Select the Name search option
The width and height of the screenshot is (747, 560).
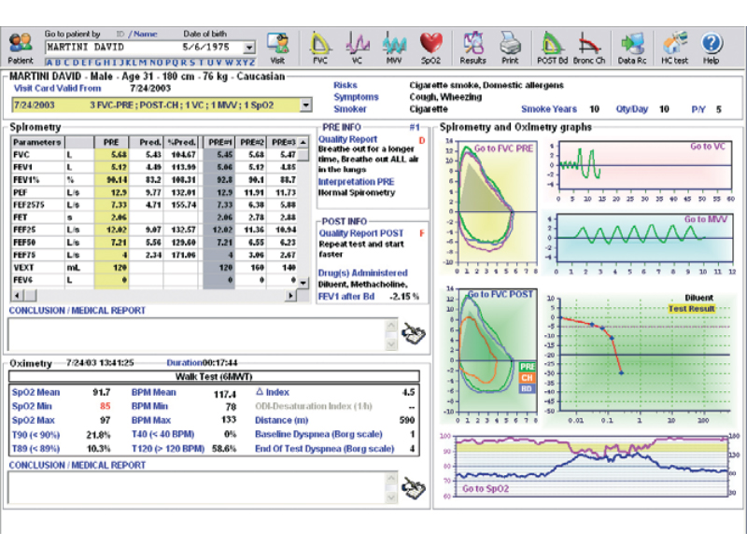pyautogui.click(x=146, y=34)
